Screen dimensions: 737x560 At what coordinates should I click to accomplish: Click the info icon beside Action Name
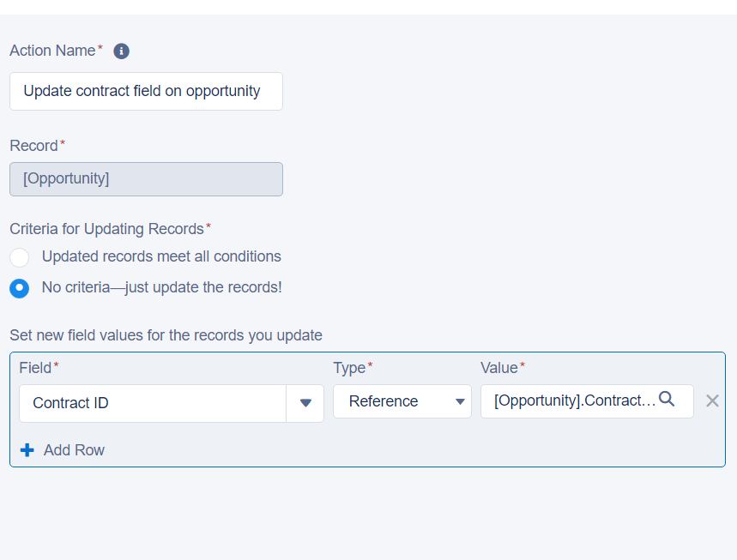[x=122, y=51]
